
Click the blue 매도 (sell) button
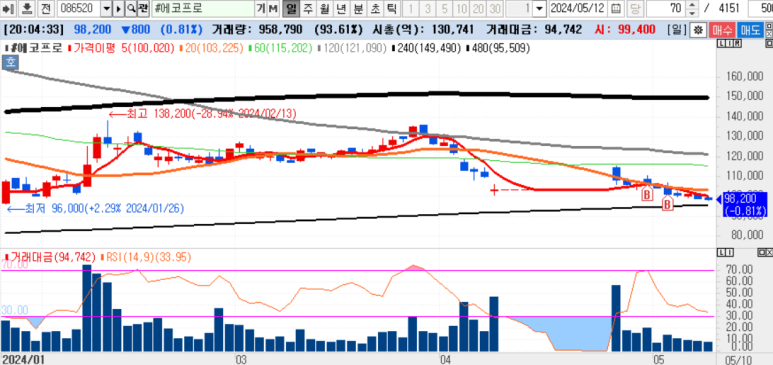pos(749,30)
